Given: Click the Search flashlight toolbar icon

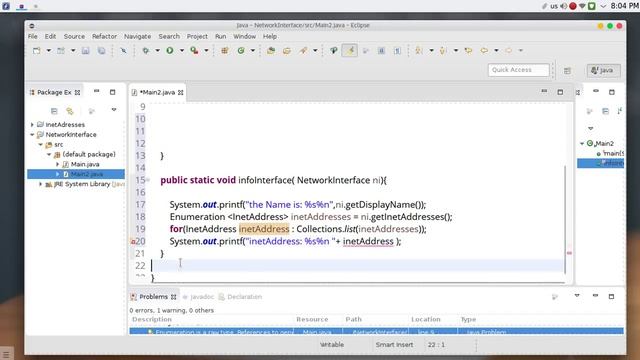Looking at the screenshot, I should (303, 51).
